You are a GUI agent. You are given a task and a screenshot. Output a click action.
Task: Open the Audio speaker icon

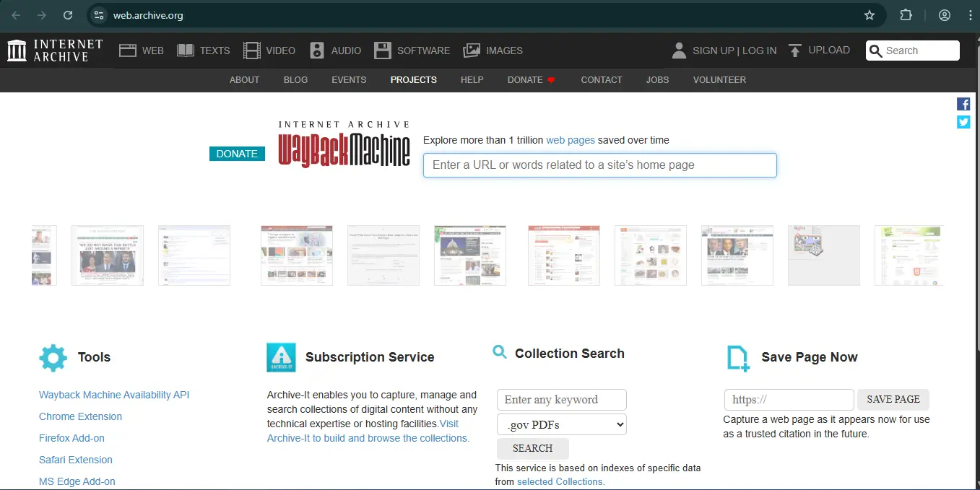click(317, 51)
